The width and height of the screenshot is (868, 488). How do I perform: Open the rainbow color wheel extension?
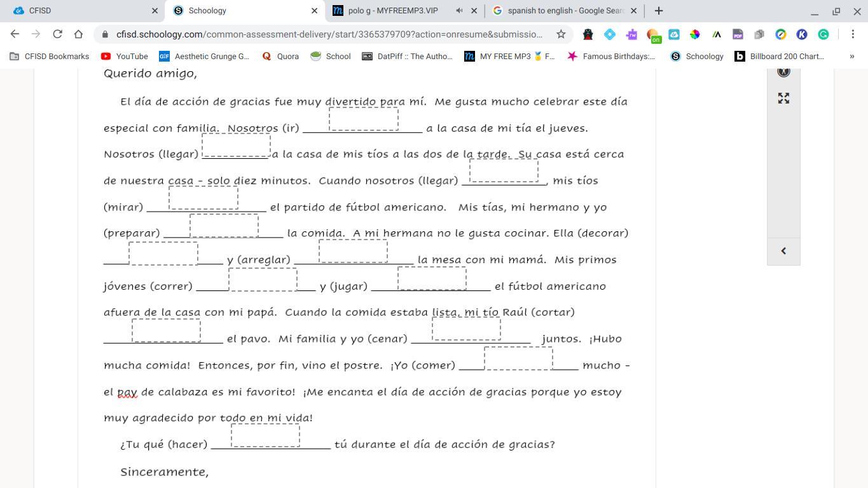click(x=695, y=34)
